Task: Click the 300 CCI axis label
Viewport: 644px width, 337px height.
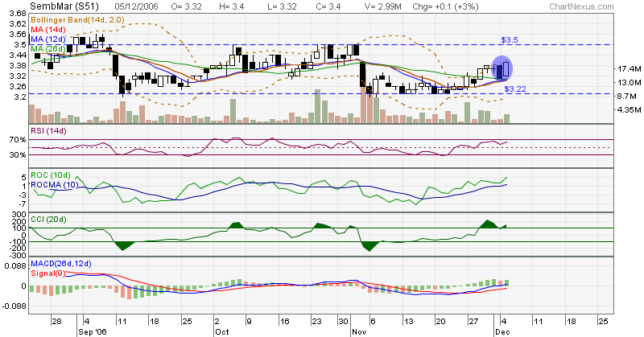Action: (x=19, y=214)
